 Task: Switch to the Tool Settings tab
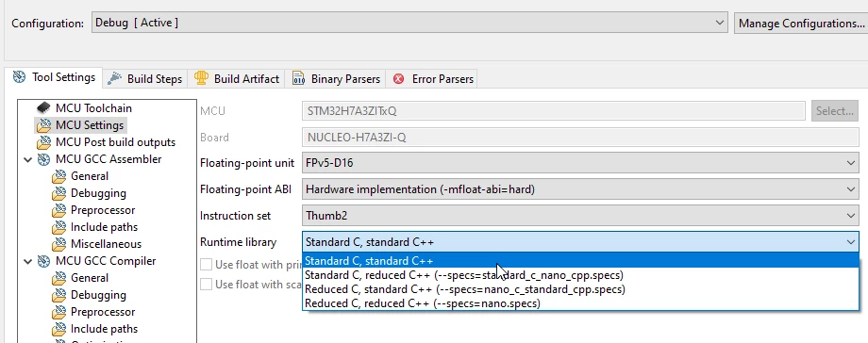(x=55, y=77)
